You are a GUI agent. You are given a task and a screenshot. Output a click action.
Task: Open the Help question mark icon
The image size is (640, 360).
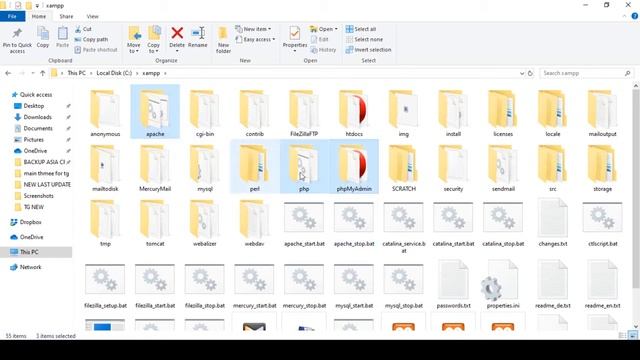pos(635,16)
